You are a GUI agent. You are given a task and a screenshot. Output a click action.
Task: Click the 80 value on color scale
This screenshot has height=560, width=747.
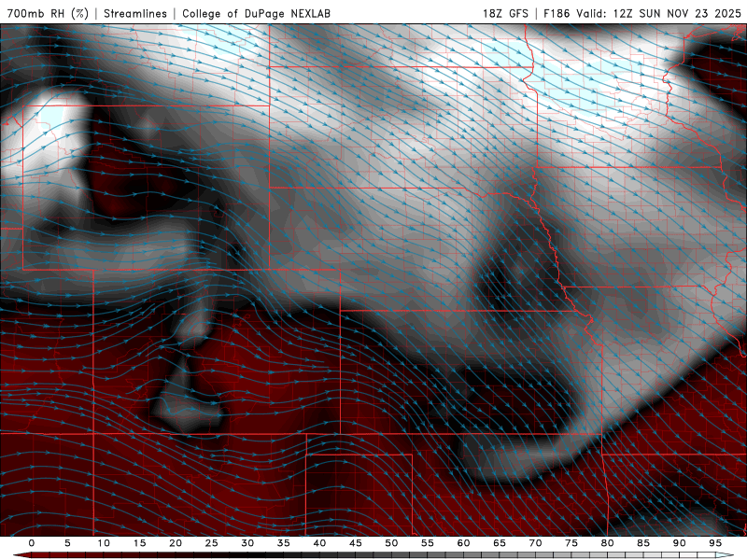click(607, 543)
